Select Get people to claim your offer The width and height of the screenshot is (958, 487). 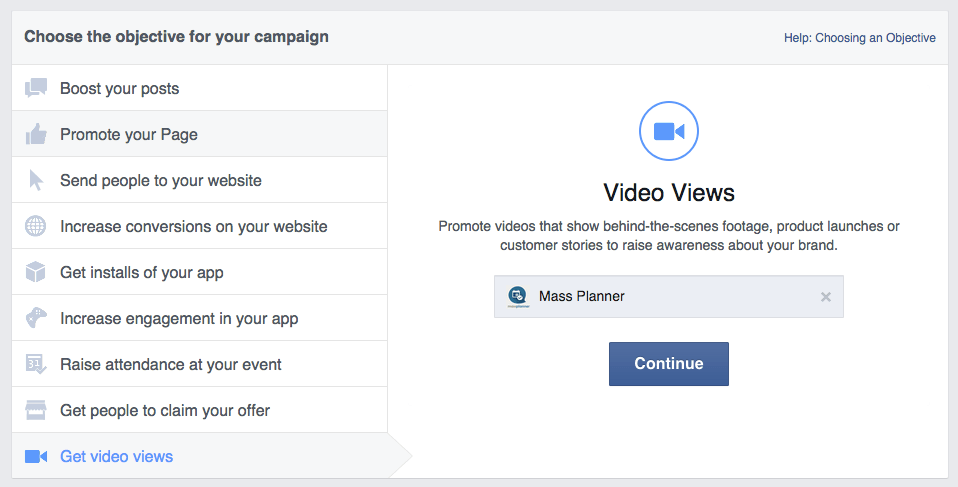click(x=199, y=410)
